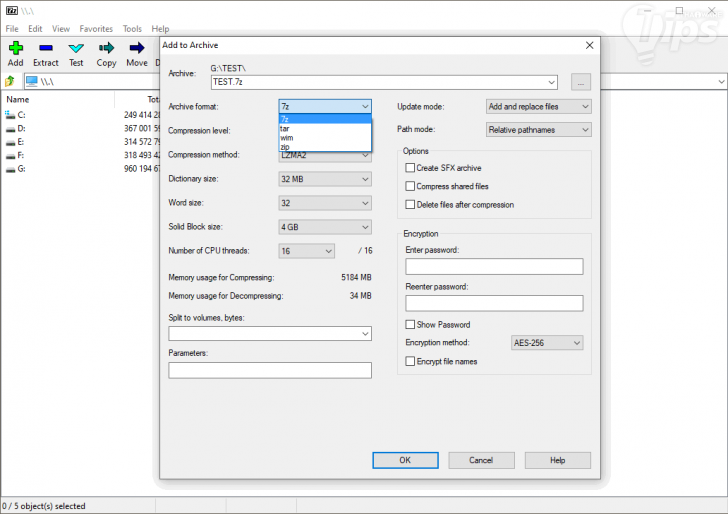Open the View menu
This screenshot has width=728, height=514.
[61, 29]
